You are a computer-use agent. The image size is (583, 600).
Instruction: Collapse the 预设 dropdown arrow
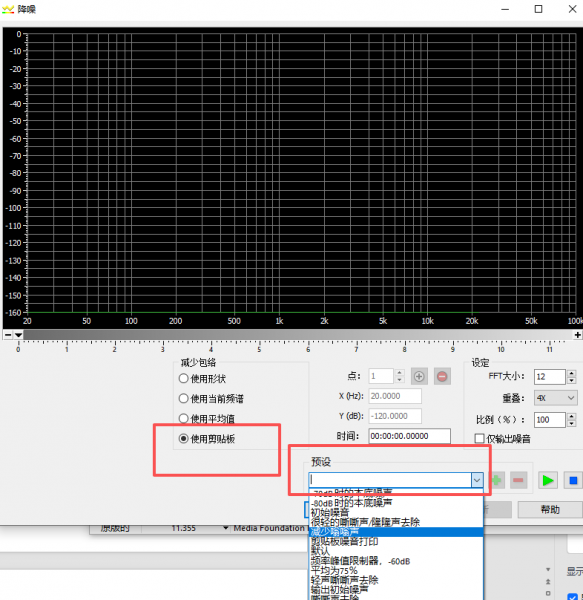(x=477, y=480)
